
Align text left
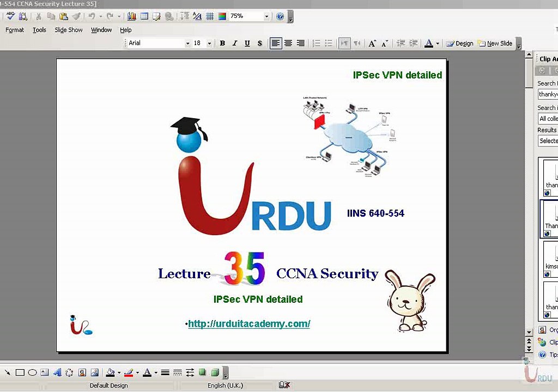(276, 44)
